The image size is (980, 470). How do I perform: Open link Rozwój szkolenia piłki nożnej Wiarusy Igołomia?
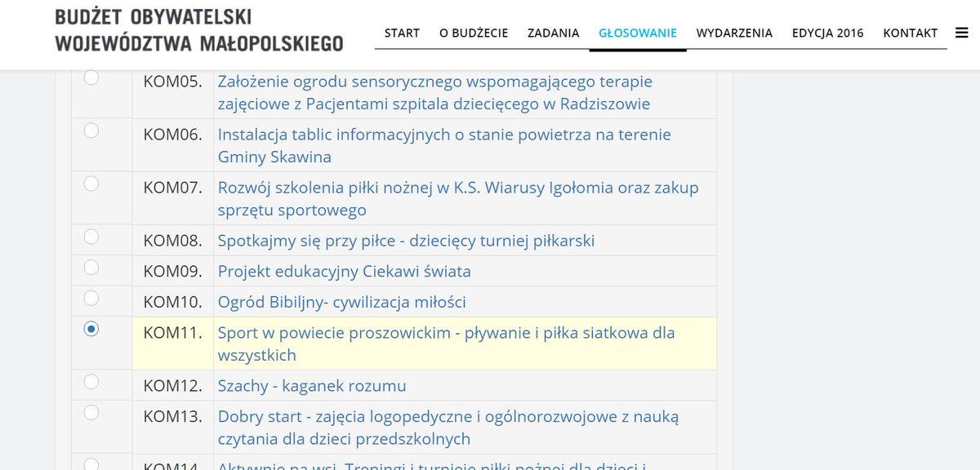click(x=458, y=198)
